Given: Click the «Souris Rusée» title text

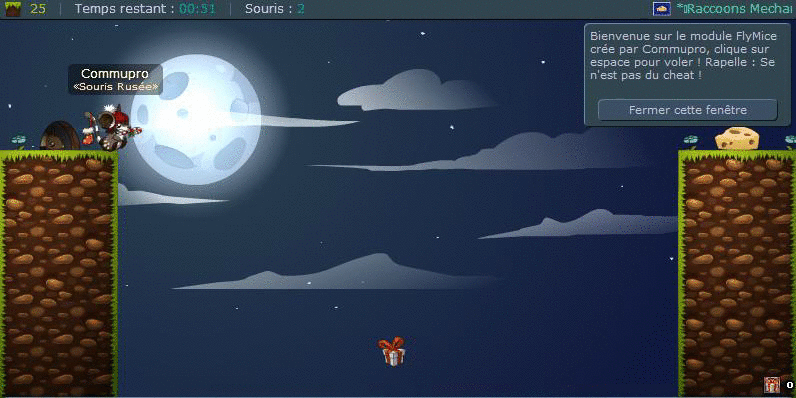Looking at the screenshot, I should point(116,87).
